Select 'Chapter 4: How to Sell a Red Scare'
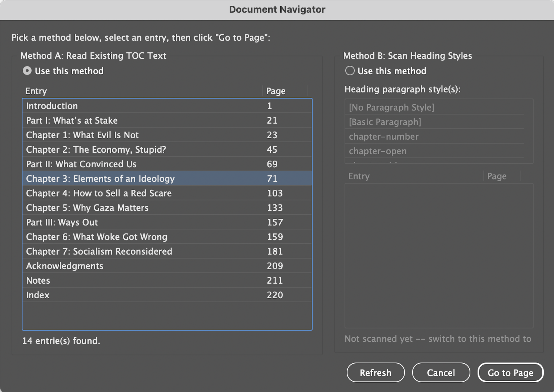554x392 pixels. (x=167, y=193)
